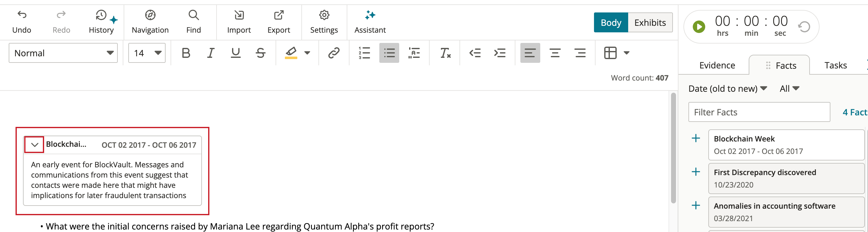Decrease indent
868x232 pixels.
coord(475,53)
